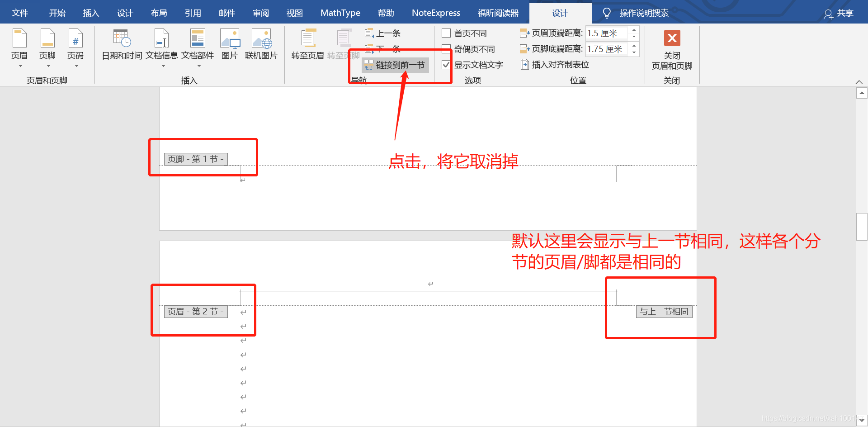Image resolution: width=868 pixels, height=427 pixels.
Task: Switch to the 插入 ribbon tab
Action: (x=91, y=12)
